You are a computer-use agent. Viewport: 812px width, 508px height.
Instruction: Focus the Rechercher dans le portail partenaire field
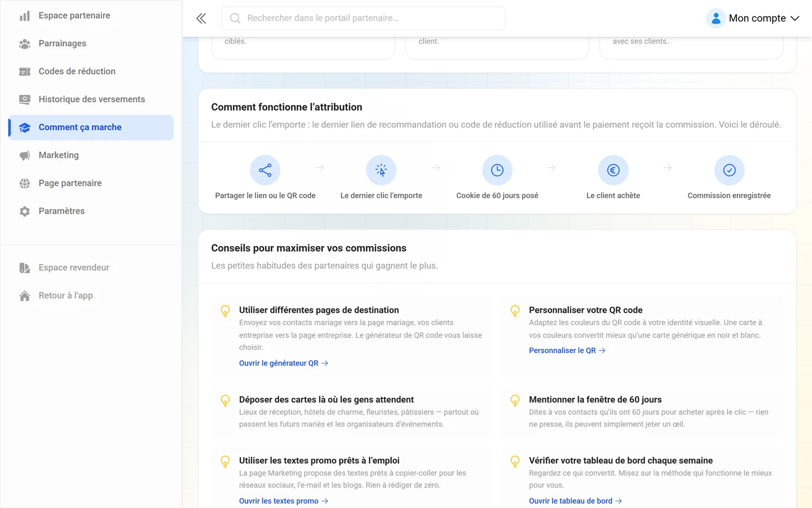point(364,19)
